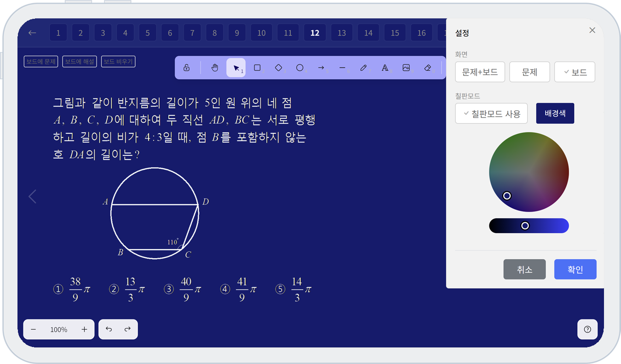
Task: Choose the diamond shape tool
Action: pos(279,68)
